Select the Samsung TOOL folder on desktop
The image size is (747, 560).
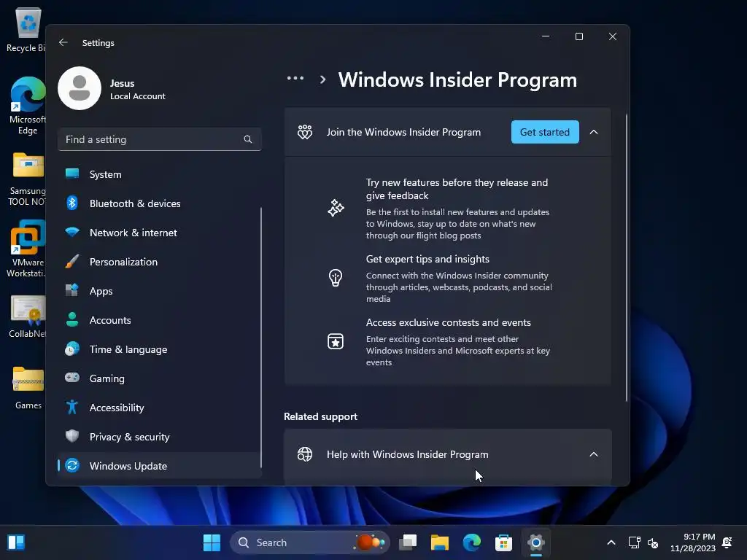coord(27,179)
